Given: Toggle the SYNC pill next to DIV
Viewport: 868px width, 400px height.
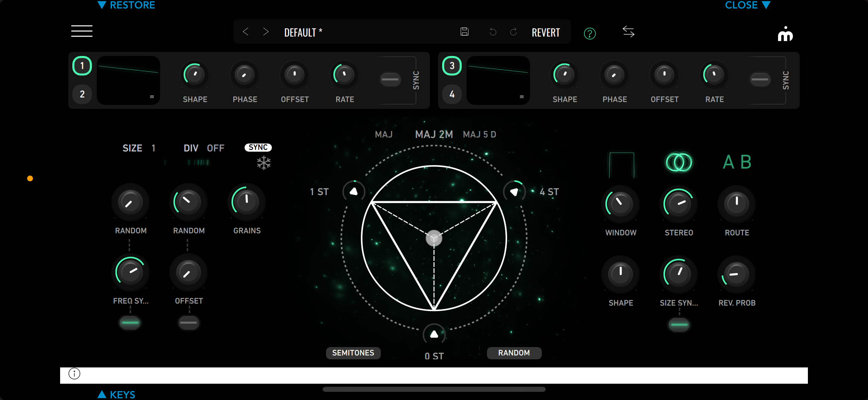Looking at the screenshot, I should 258,147.
